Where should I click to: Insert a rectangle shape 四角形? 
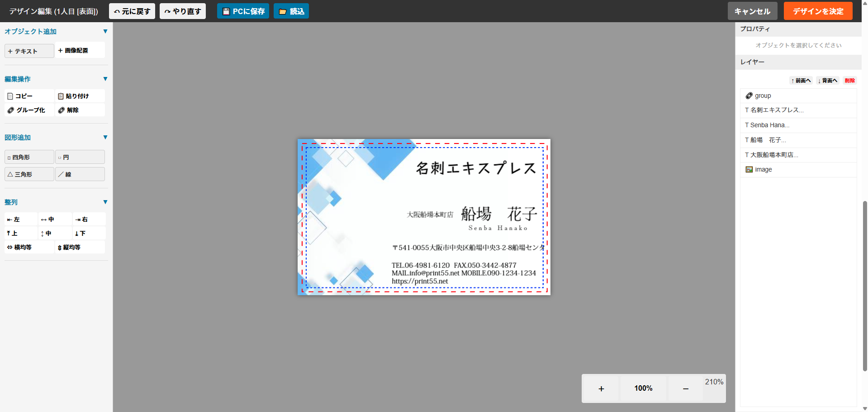(x=29, y=157)
